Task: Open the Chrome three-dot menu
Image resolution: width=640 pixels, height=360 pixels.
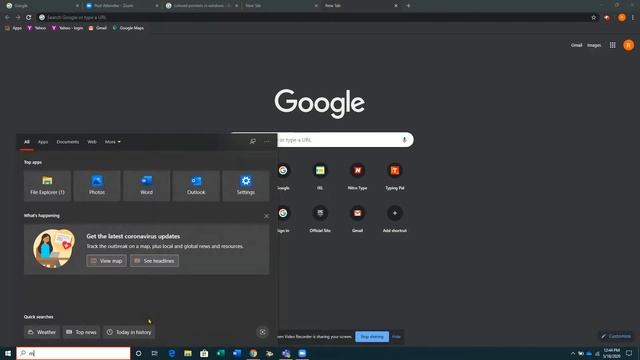Action: (633, 18)
